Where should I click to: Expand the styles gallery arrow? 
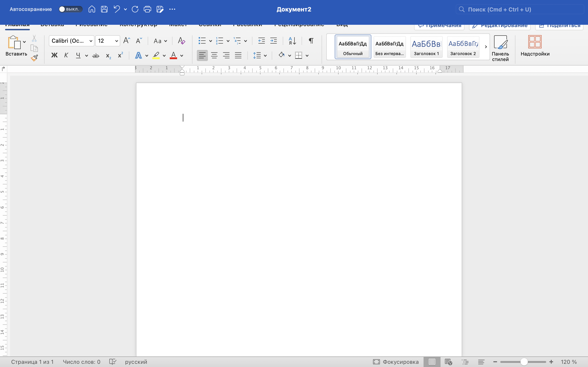tap(486, 47)
